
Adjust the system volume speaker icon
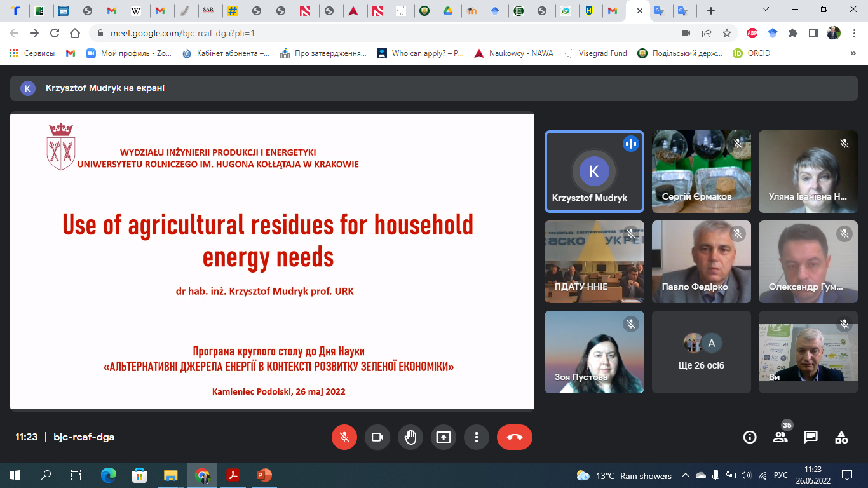pos(746,475)
